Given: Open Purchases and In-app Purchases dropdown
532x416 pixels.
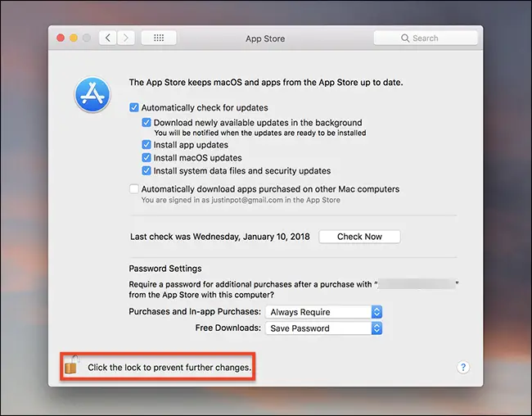Looking at the screenshot, I should (323, 312).
